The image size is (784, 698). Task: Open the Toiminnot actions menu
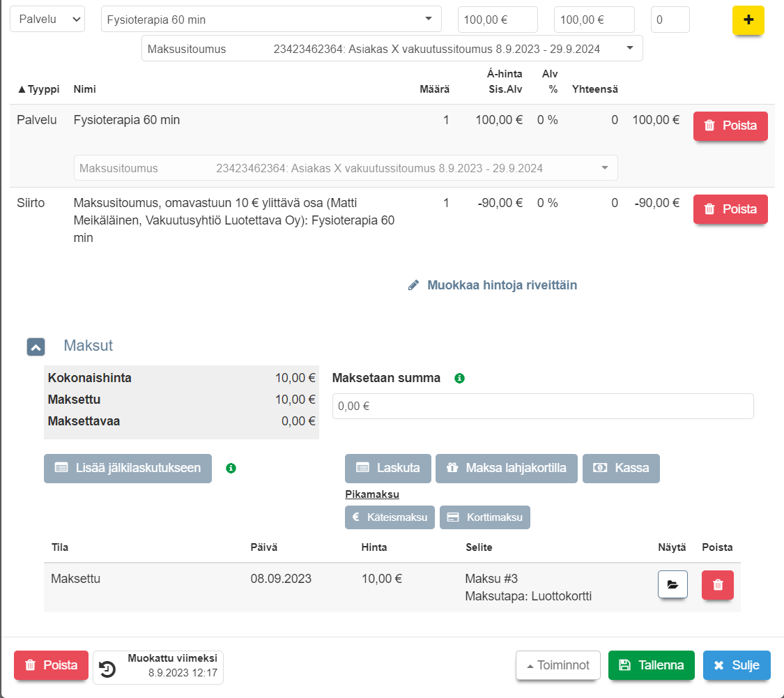coord(558,665)
